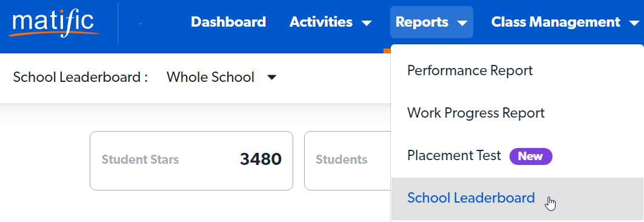The height and width of the screenshot is (222, 644).
Task: Click the Reports dropdown arrow
Action: [462, 24]
